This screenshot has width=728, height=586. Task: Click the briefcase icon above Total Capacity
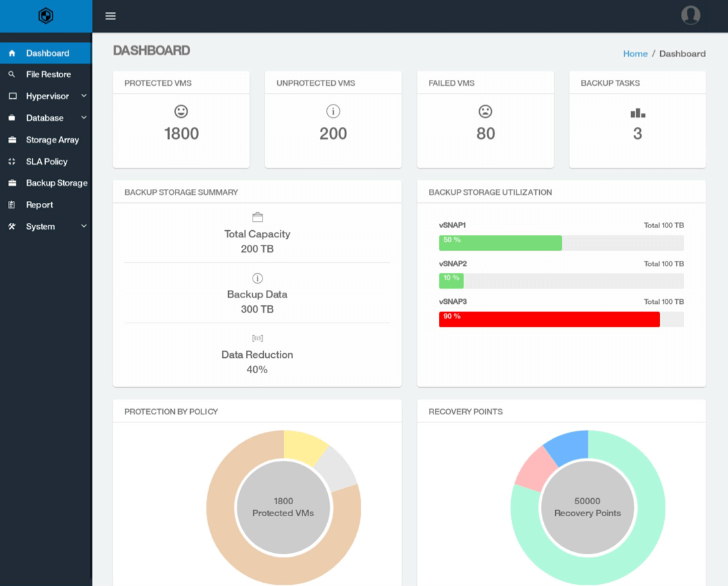(257, 218)
